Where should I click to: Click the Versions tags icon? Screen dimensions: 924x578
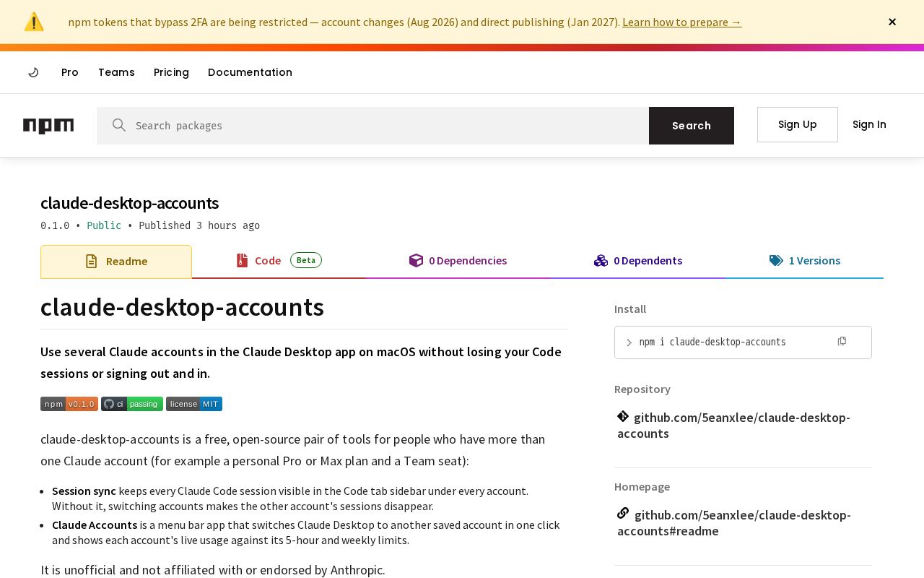776,261
